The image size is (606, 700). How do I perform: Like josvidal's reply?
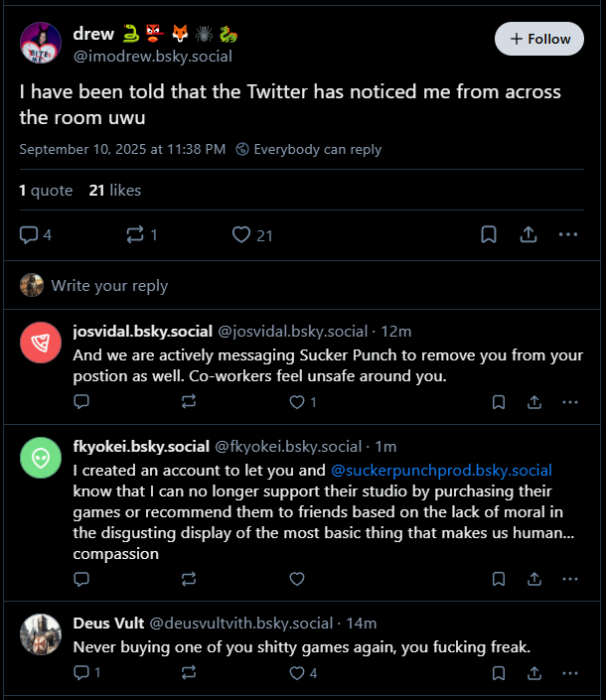tap(297, 402)
